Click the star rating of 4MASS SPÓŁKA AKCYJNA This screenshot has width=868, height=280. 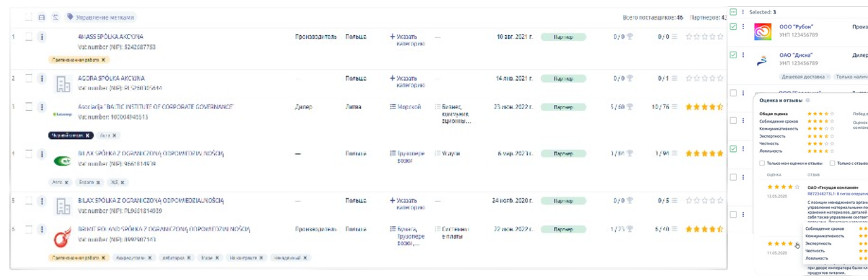coord(705,37)
